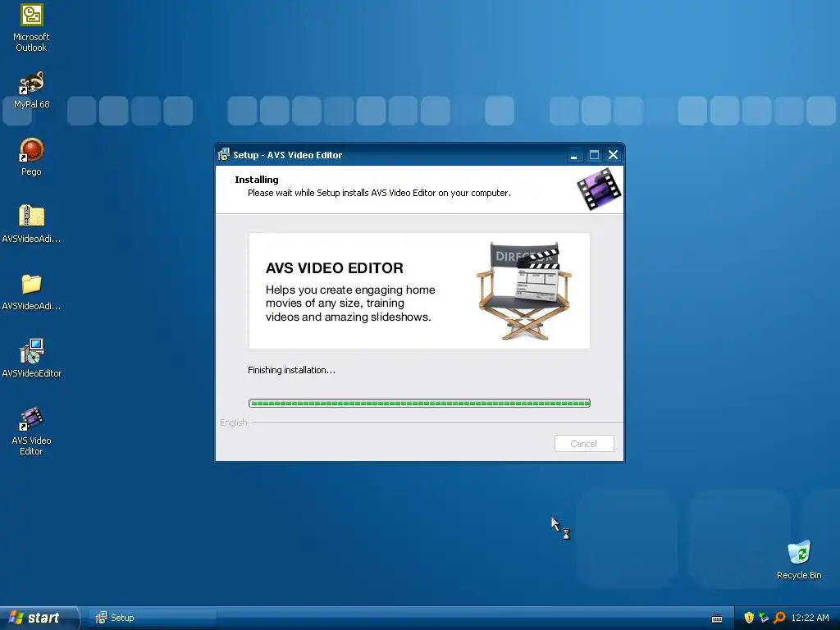Click the on-screen keyboard taskbar icon
The height and width of the screenshot is (630, 840).
click(x=717, y=619)
